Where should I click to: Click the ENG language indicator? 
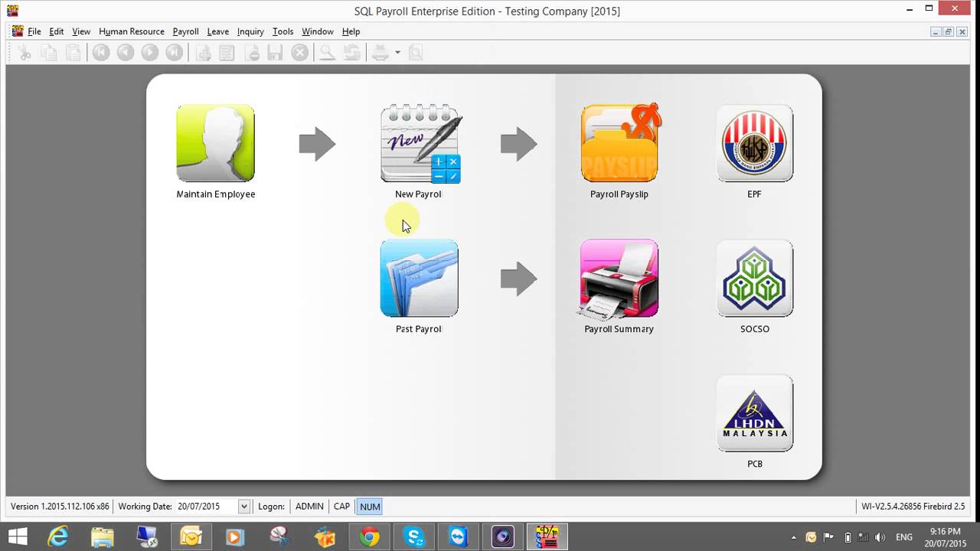coord(904,537)
